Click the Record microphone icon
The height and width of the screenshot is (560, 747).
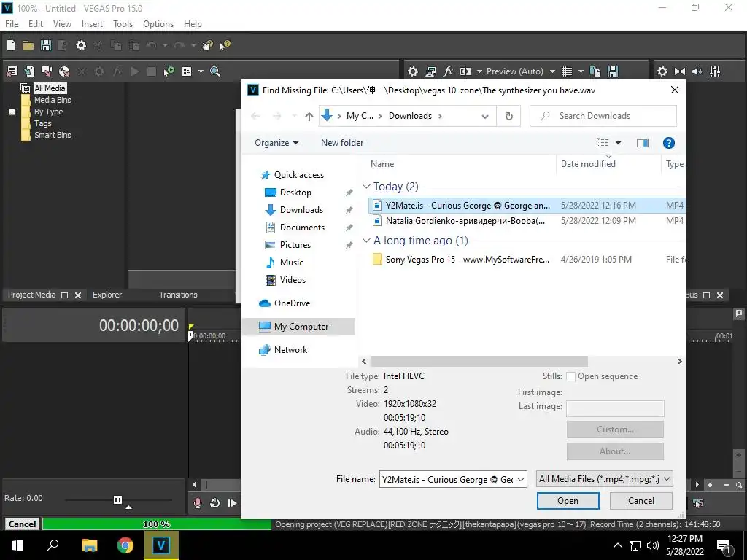197,503
